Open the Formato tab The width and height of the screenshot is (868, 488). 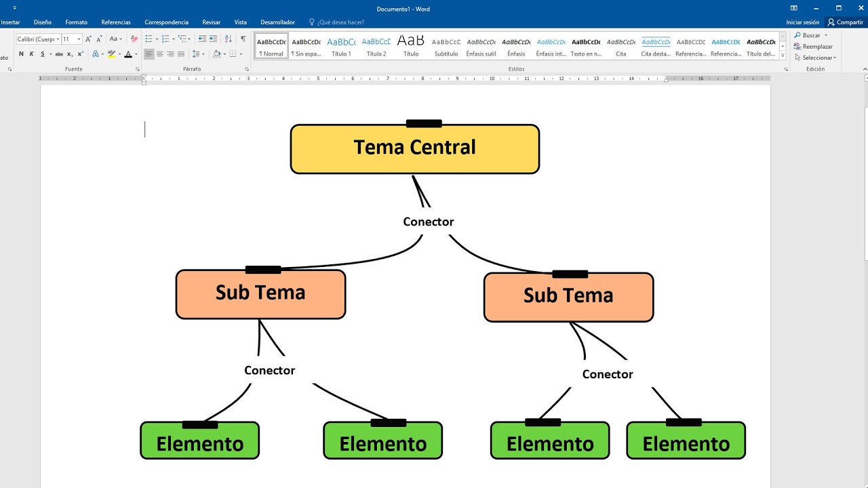point(77,22)
